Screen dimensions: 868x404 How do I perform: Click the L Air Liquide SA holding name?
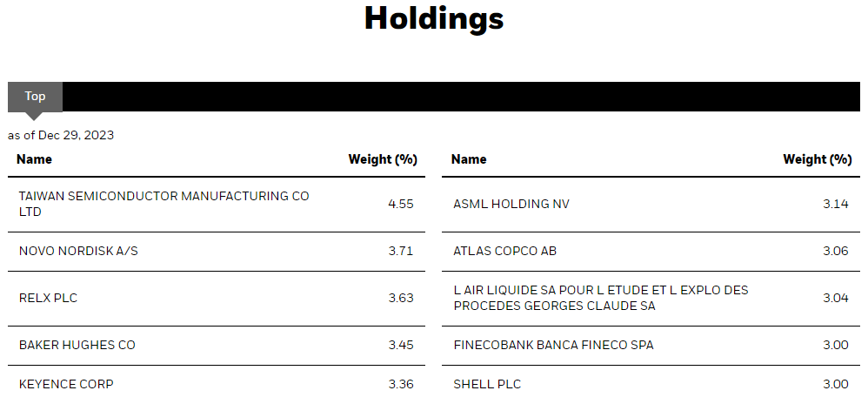[600, 298]
